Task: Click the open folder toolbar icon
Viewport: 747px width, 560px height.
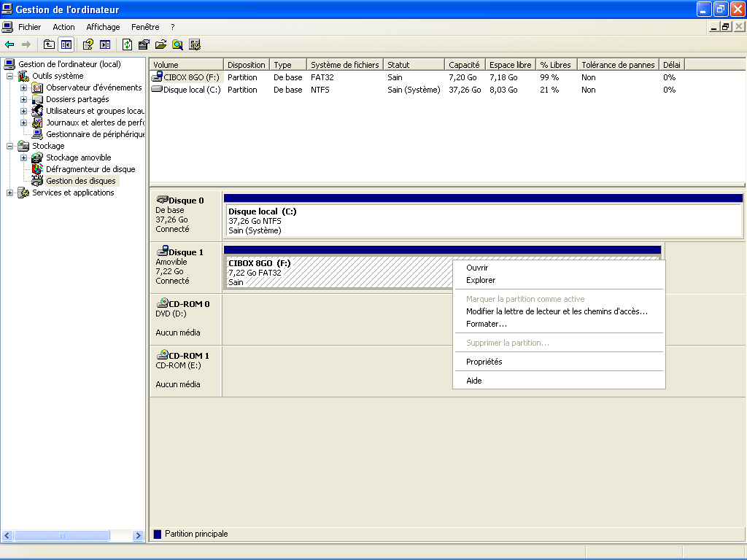Action: (x=160, y=44)
